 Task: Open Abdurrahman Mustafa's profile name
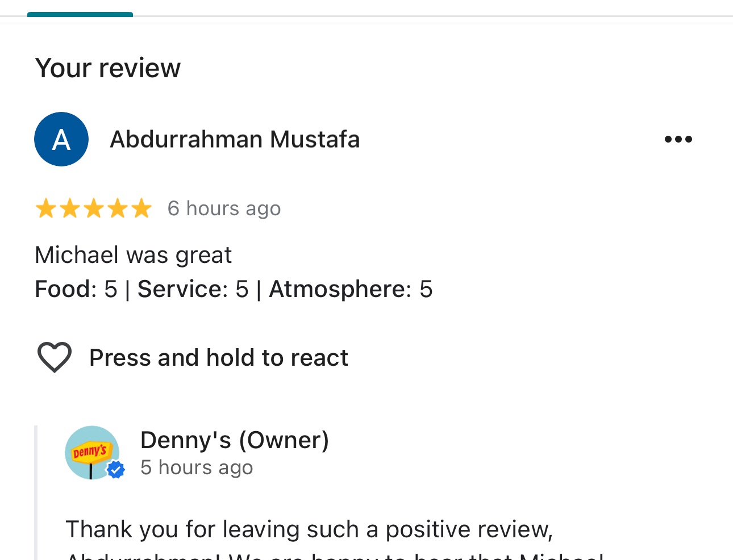tap(235, 139)
